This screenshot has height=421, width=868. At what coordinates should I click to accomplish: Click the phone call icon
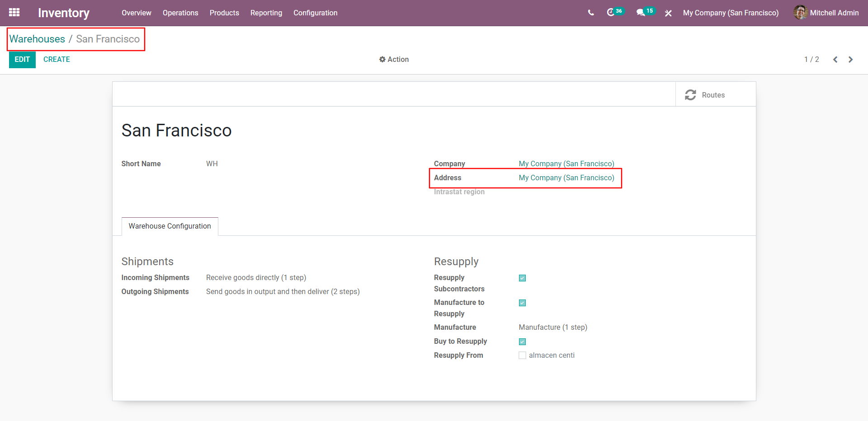pyautogui.click(x=590, y=13)
